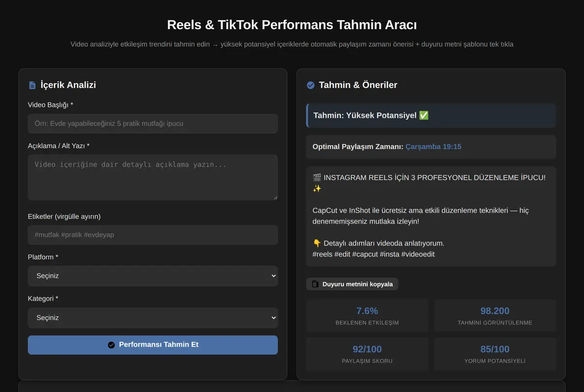Viewport: 584px width, 392px height.
Task: Click Duyuru metnini kopyala button
Action: pyautogui.click(x=352, y=284)
